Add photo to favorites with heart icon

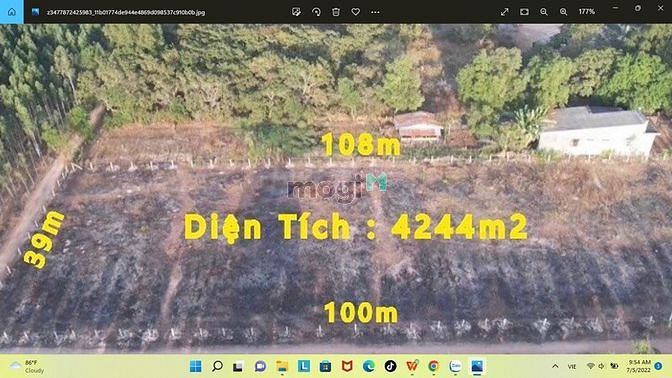356,12
